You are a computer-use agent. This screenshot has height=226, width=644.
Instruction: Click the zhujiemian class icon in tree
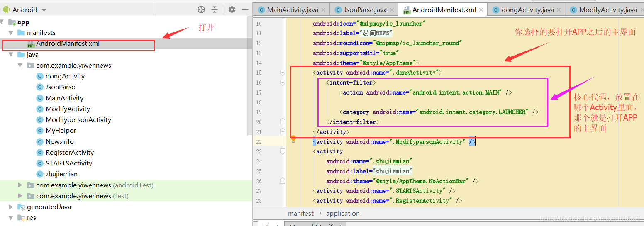point(40,174)
